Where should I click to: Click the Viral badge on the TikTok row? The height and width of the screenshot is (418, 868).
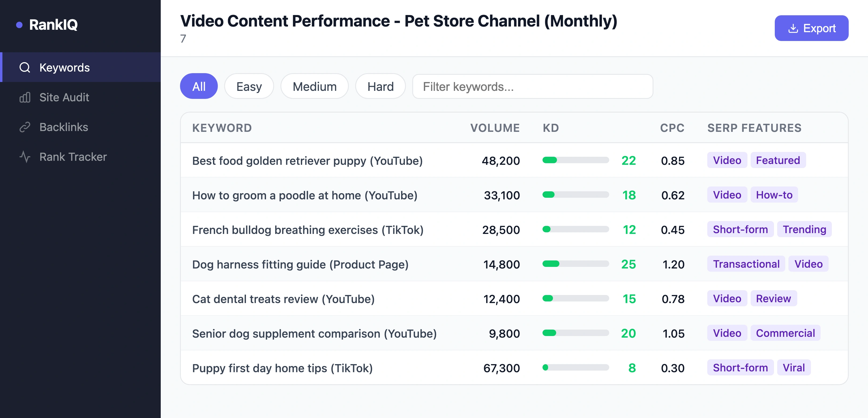794,367
